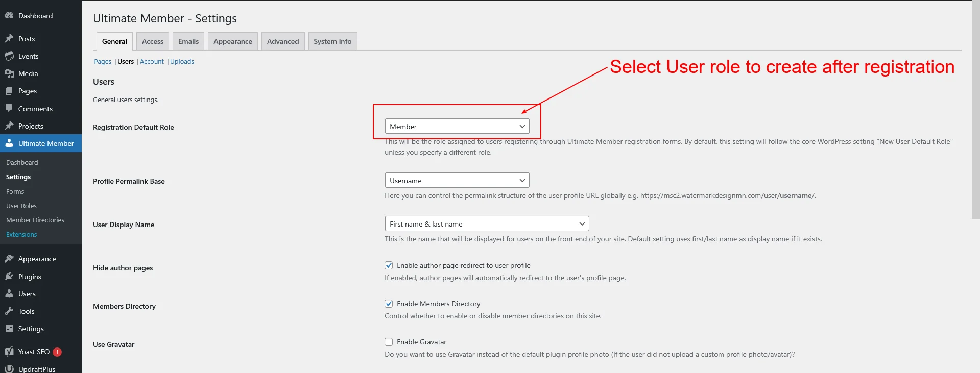
Task: Click the Yoast SEO notification badge
Action: coord(57,352)
